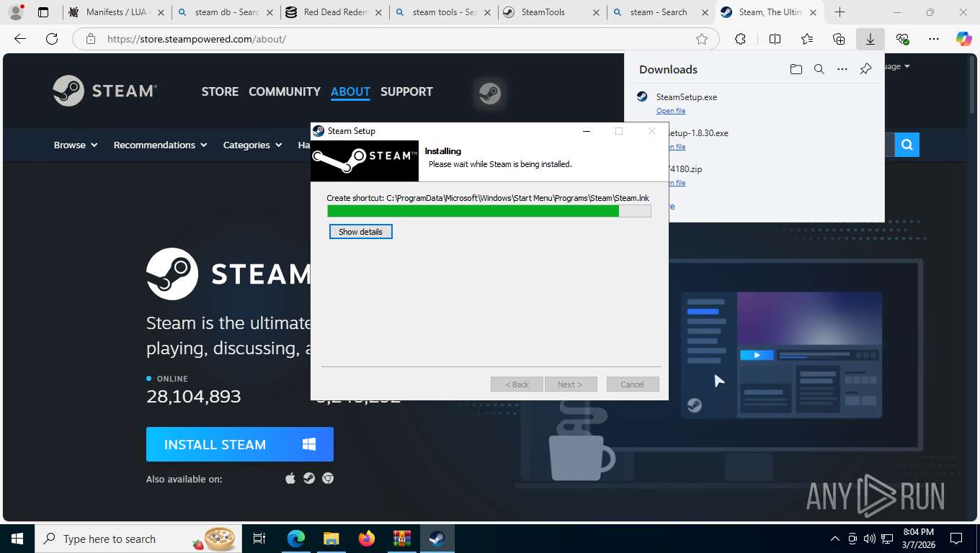
Task: Switch to Manifests / LUA tab
Action: click(116, 12)
